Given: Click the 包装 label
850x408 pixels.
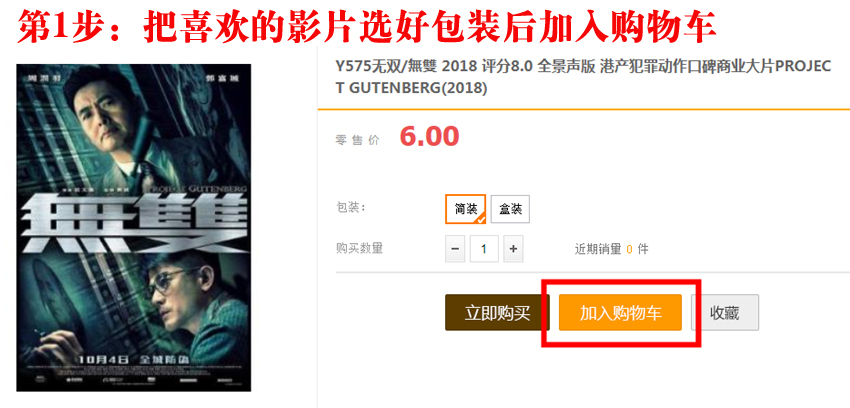Looking at the screenshot, I should (351, 208).
